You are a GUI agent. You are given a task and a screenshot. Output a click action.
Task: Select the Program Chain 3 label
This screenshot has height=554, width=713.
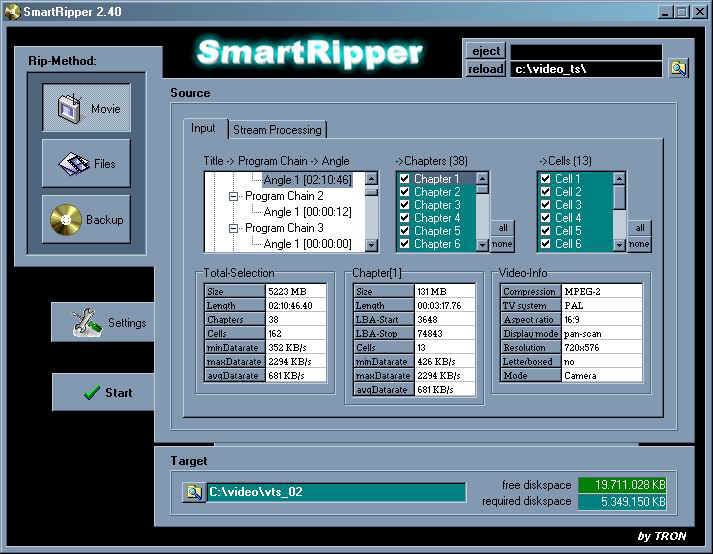click(x=284, y=228)
